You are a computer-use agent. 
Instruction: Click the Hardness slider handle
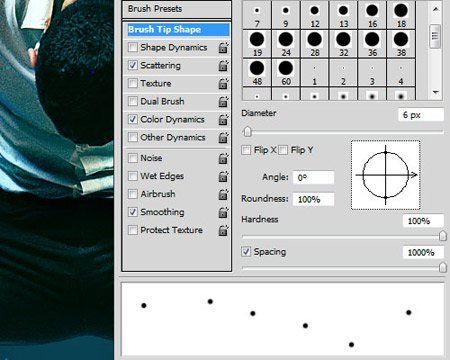coord(443,236)
